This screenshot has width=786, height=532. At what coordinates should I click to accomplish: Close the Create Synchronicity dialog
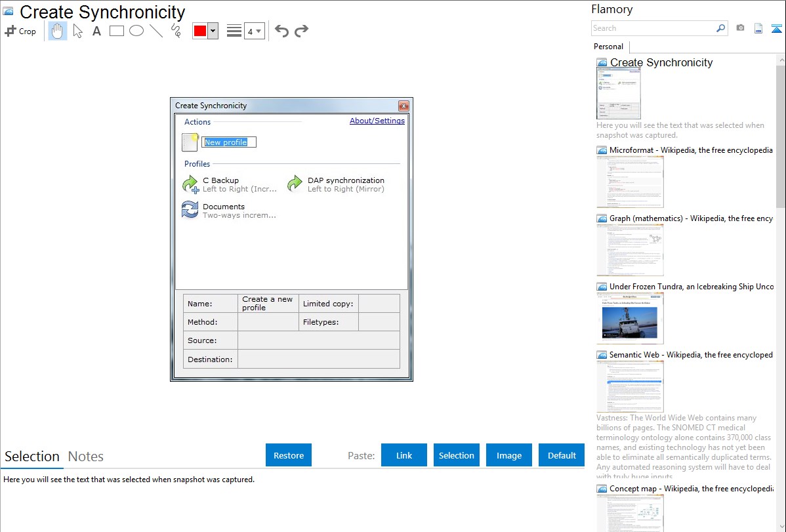pyautogui.click(x=403, y=106)
